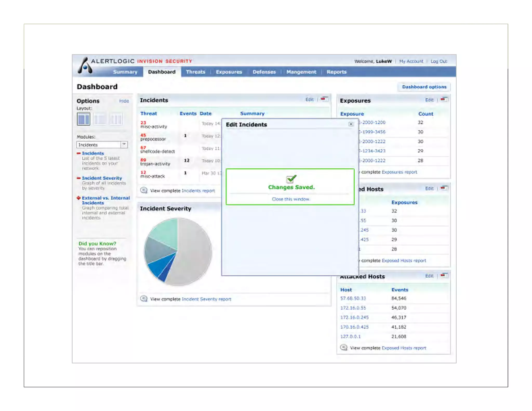
Task: Remove the Incidents module with the red minus
Action: click(x=79, y=153)
